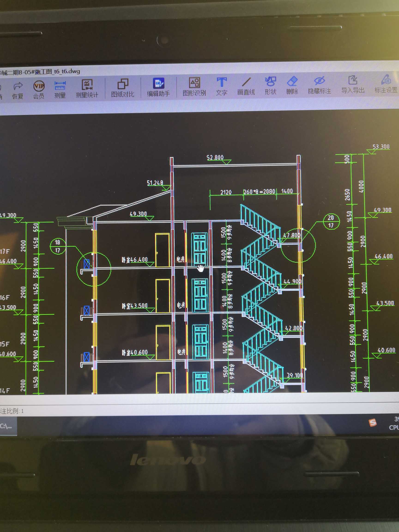This screenshot has height=532, width=399.
Task: Click the Sogou input method tray icon
Action: tap(373, 422)
